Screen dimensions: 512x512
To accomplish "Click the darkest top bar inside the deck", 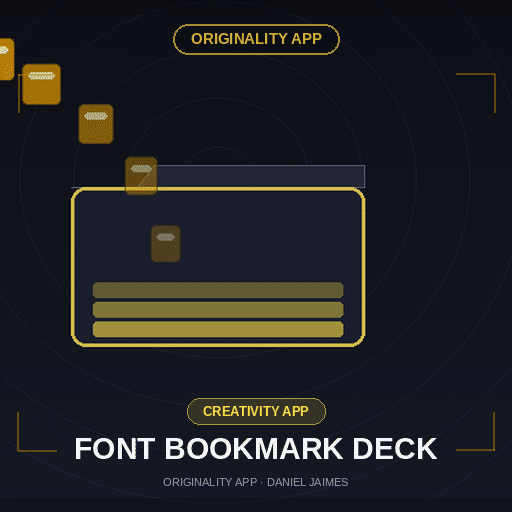I will coord(218,290).
